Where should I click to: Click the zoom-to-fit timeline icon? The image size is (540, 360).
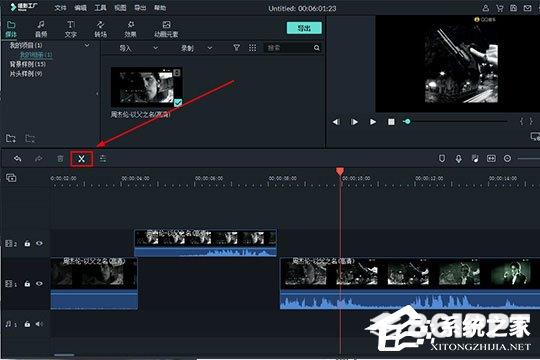491,158
